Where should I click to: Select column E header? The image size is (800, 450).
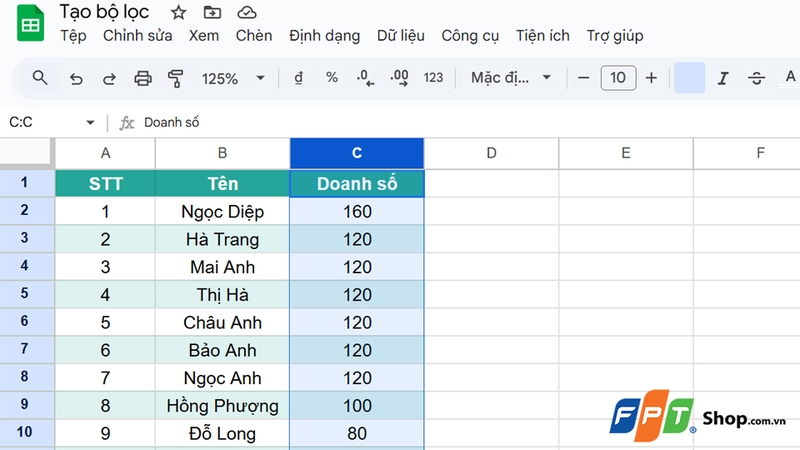coord(626,153)
